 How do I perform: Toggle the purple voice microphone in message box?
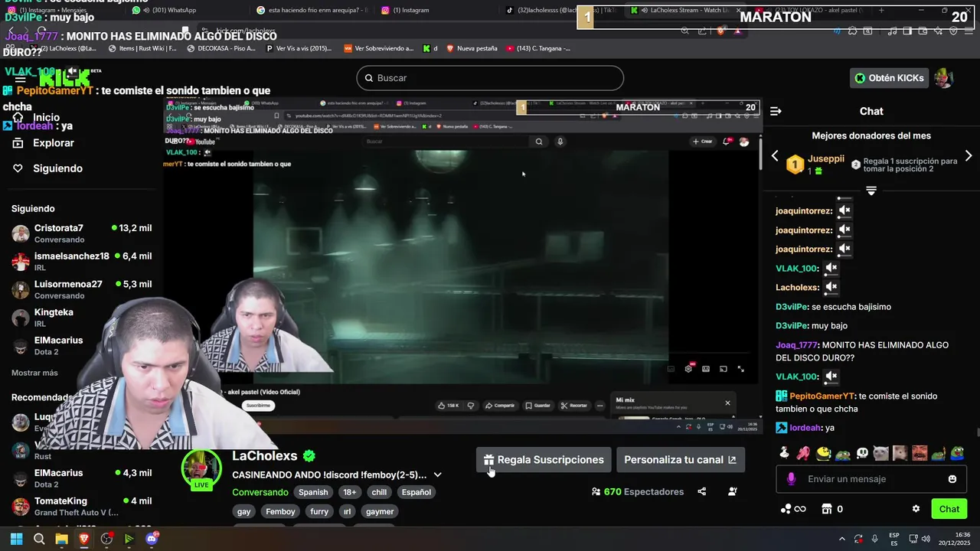[x=791, y=479]
